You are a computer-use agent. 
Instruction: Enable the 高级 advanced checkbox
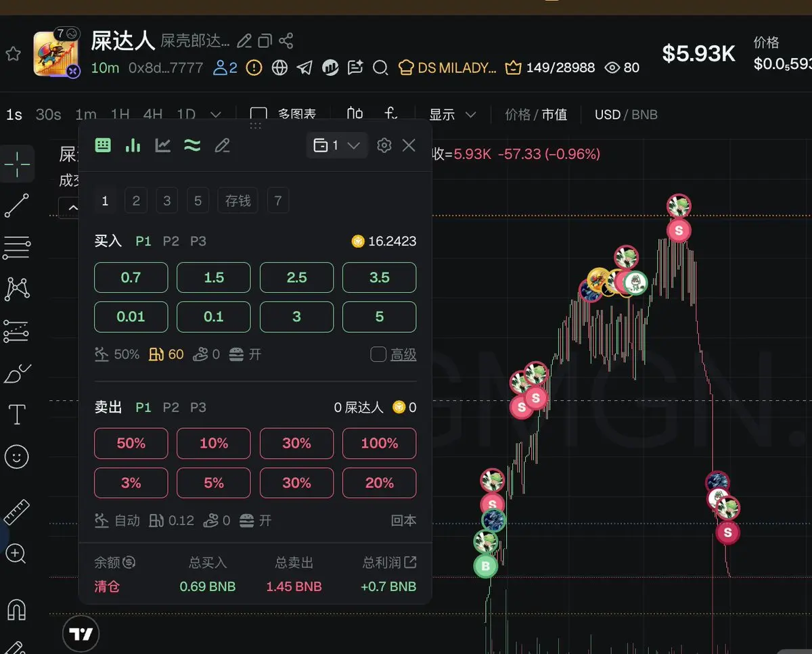coord(378,354)
